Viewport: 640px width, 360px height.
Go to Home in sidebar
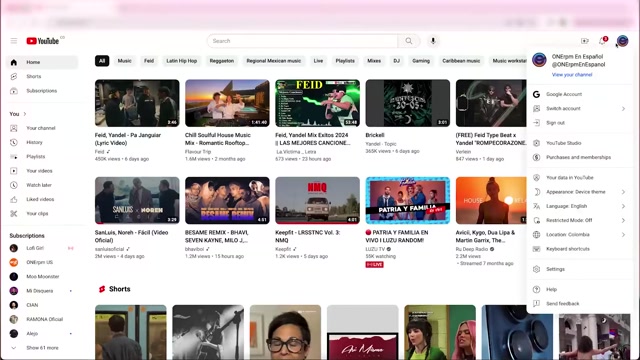pyautogui.click(x=42, y=62)
